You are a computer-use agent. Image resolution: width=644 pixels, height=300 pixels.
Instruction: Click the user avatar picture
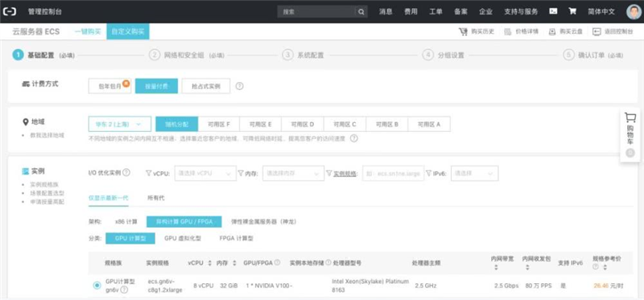click(x=634, y=11)
